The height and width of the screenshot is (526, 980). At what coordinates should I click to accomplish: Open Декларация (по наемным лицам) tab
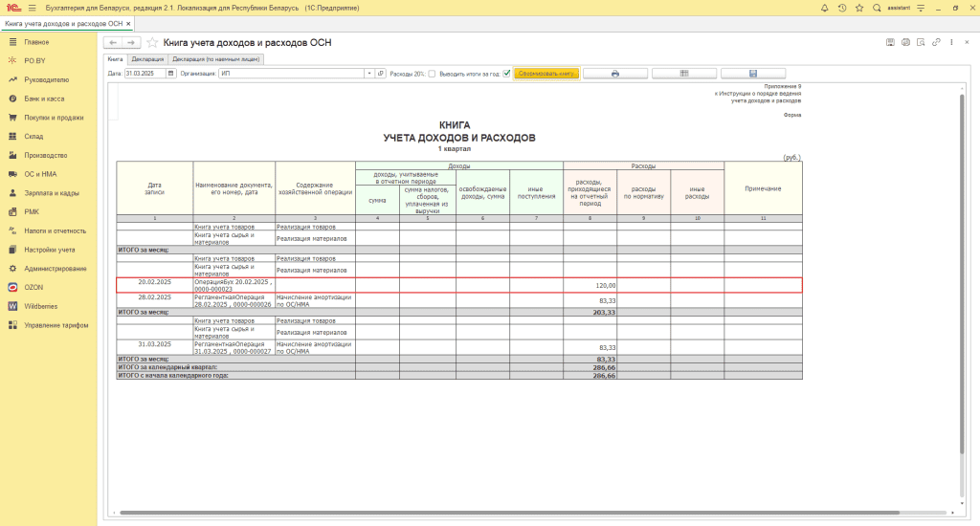tap(216, 59)
